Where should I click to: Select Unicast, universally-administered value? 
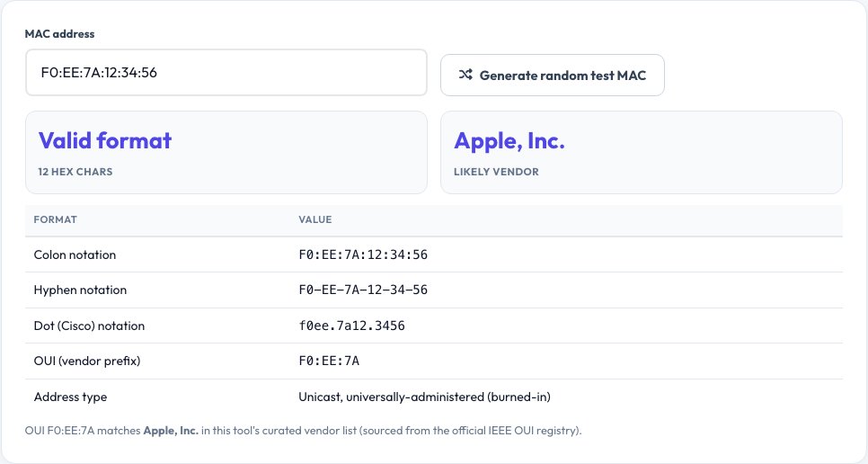(425, 397)
